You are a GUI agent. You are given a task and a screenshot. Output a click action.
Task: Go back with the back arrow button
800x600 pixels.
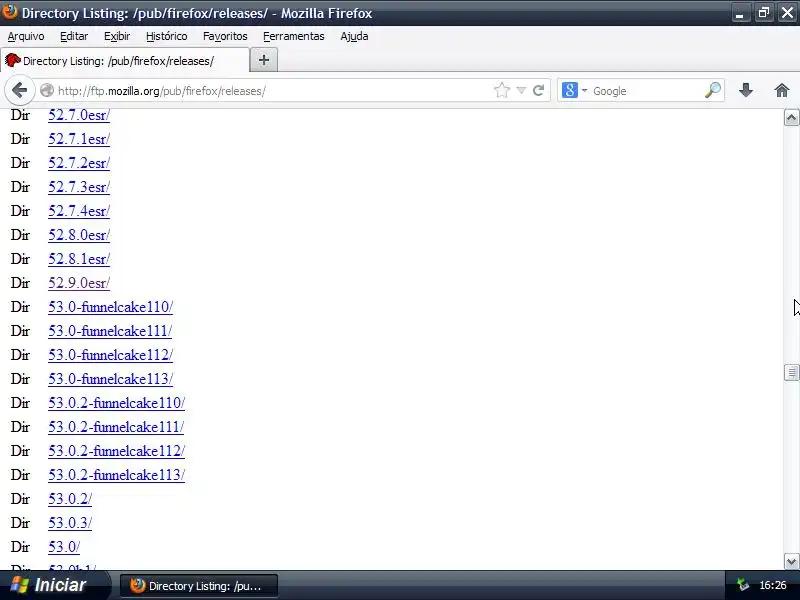(19, 90)
